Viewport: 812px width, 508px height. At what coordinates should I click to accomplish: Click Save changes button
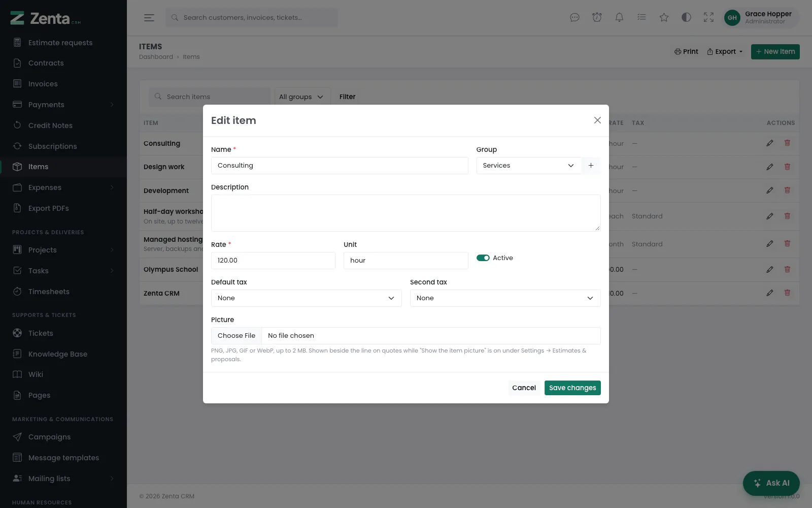click(572, 388)
